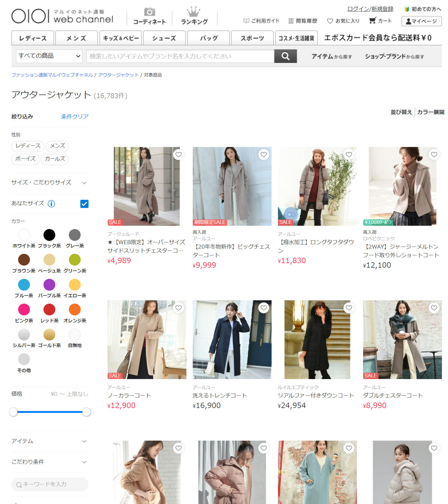The width and height of the screenshot is (448, 504).
Task: Select the ブラウン系 color swatch
Action: (x=24, y=260)
